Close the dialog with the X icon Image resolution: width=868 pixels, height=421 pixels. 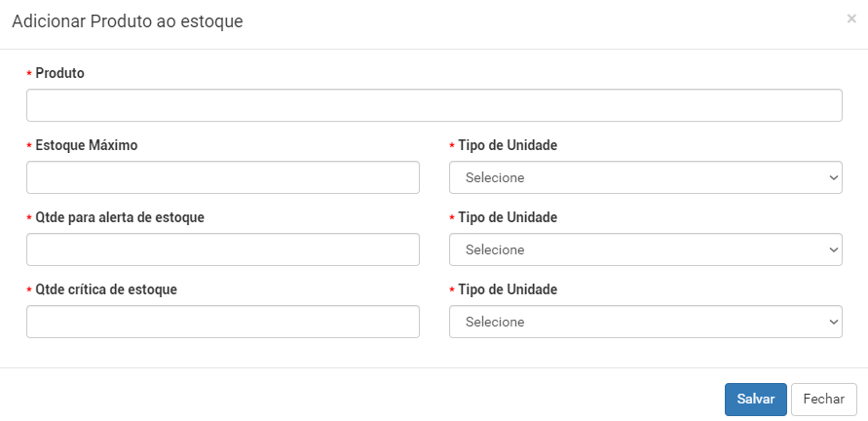(851, 19)
